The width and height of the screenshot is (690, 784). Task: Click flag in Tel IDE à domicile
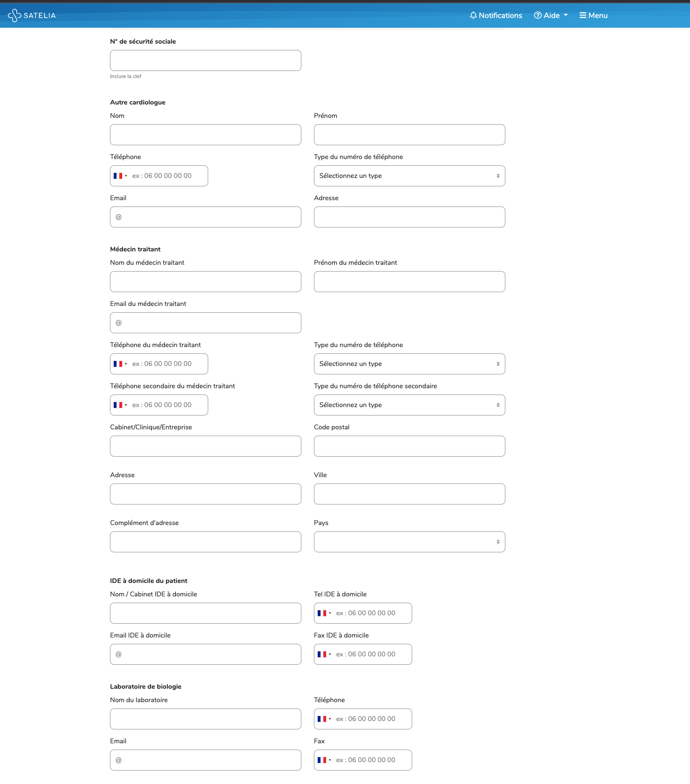coord(322,613)
